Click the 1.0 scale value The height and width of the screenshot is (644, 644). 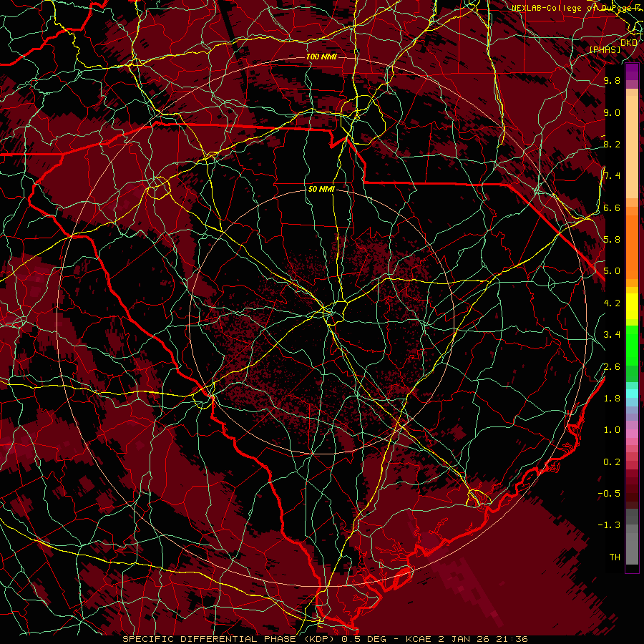point(612,430)
